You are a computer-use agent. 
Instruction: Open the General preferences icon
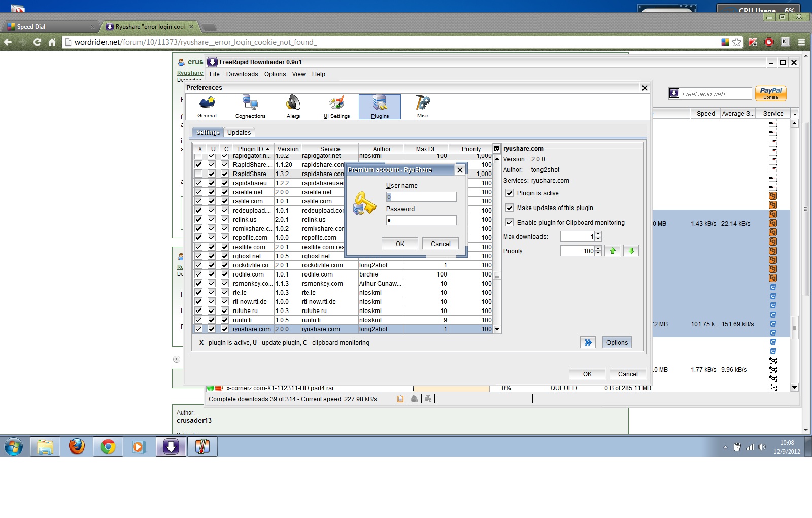(207, 107)
